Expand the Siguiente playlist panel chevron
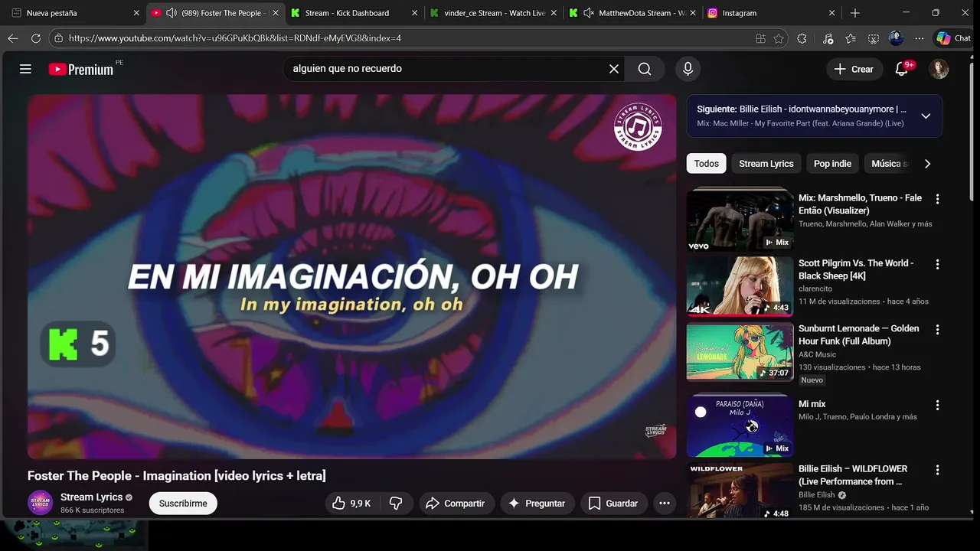The width and height of the screenshot is (980, 551). coord(926,116)
